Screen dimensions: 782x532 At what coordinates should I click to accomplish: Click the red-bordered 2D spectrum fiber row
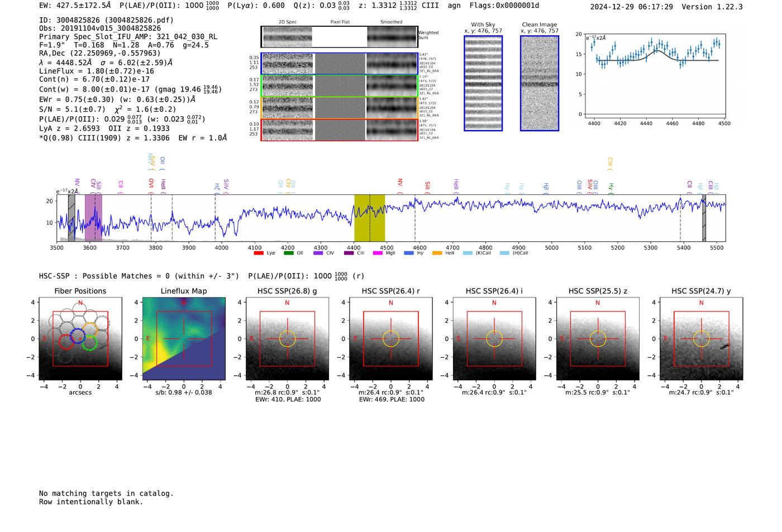(x=340, y=130)
